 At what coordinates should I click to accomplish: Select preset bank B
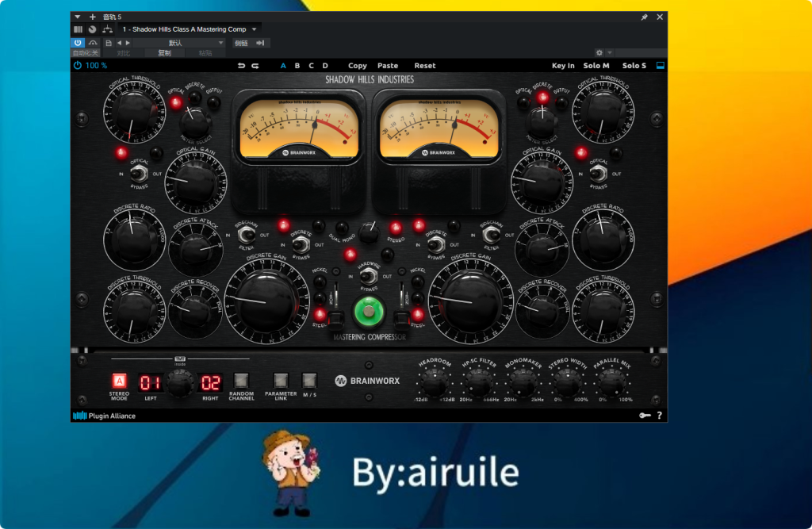coord(297,66)
